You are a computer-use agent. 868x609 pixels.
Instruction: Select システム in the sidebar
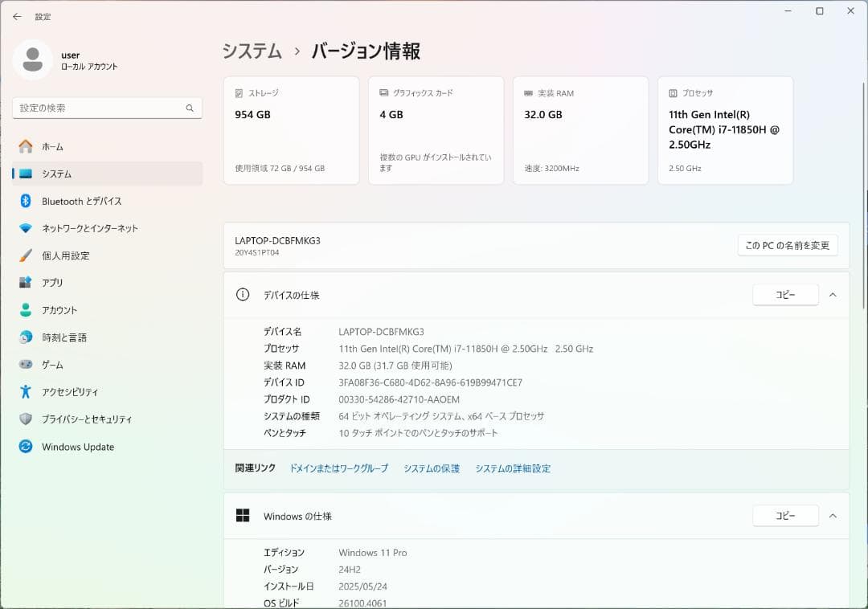(56, 174)
